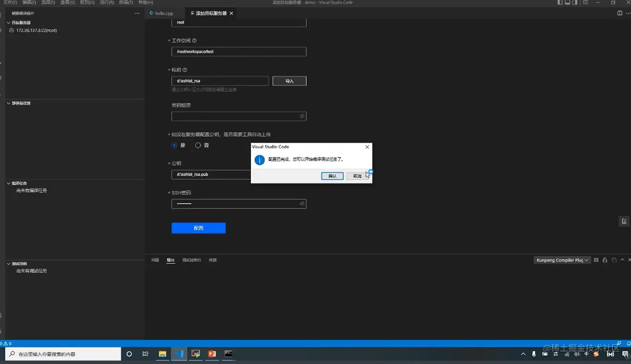Select the 是 radio option
Image resolution: width=631 pixels, height=364 pixels.
pyautogui.click(x=174, y=145)
